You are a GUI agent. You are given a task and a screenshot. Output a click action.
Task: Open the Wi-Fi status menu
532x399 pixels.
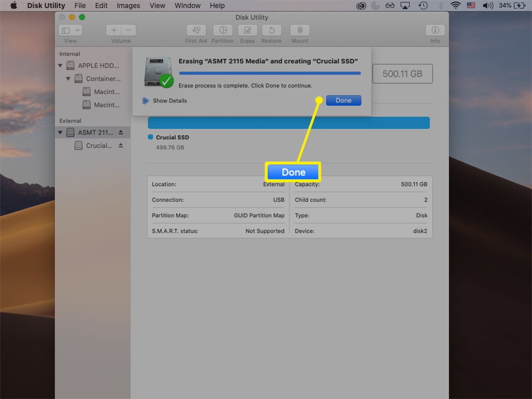(x=455, y=6)
